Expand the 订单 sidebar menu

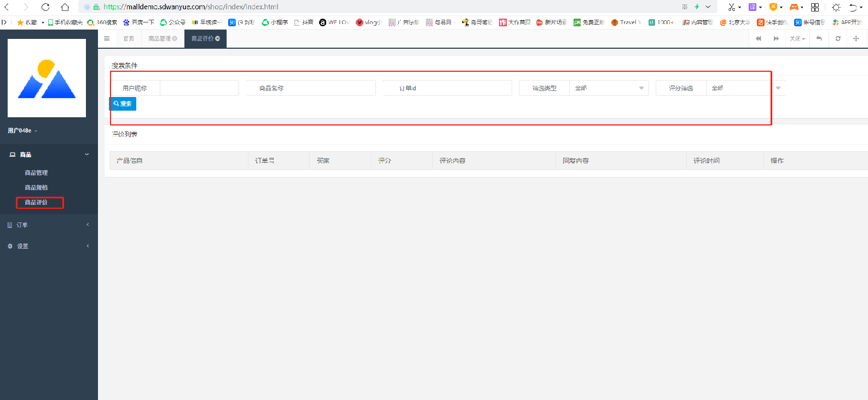click(x=49, y=225)
